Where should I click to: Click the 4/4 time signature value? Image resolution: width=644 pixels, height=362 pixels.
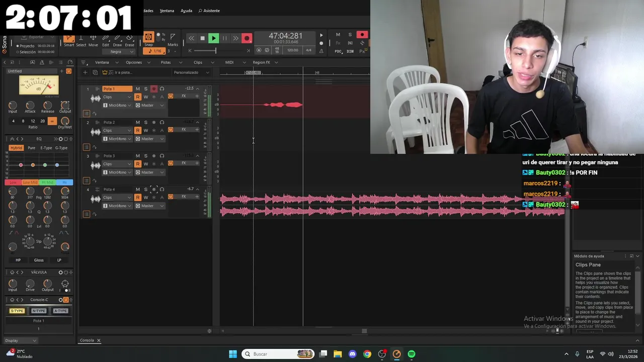point(308,50)
